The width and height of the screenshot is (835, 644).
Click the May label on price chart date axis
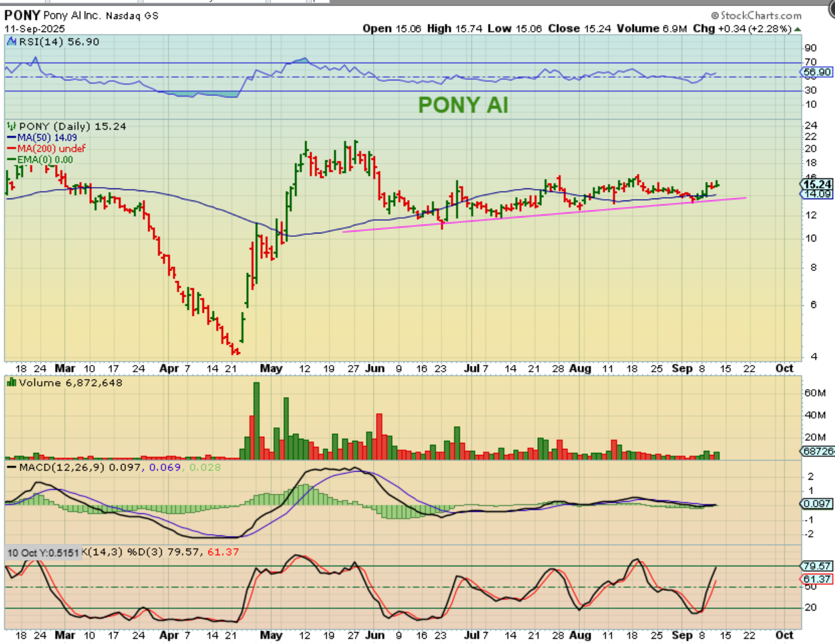point(271,368)
